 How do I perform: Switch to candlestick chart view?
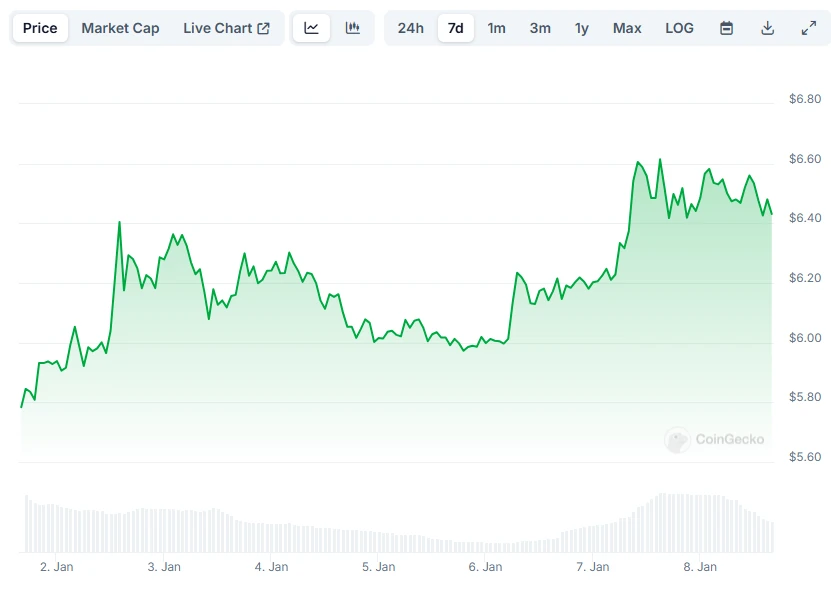352,28
